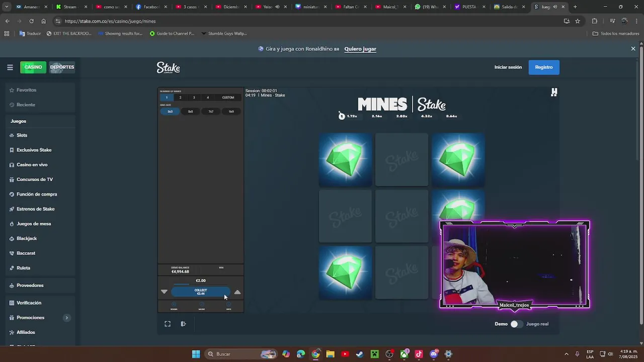Open Estrenos de Stake category
Screen dimensions: 644x362
point(35,209)
